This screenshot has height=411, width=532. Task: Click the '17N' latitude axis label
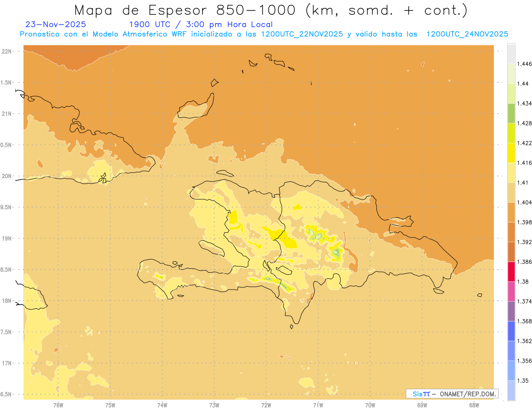[7, 363]
